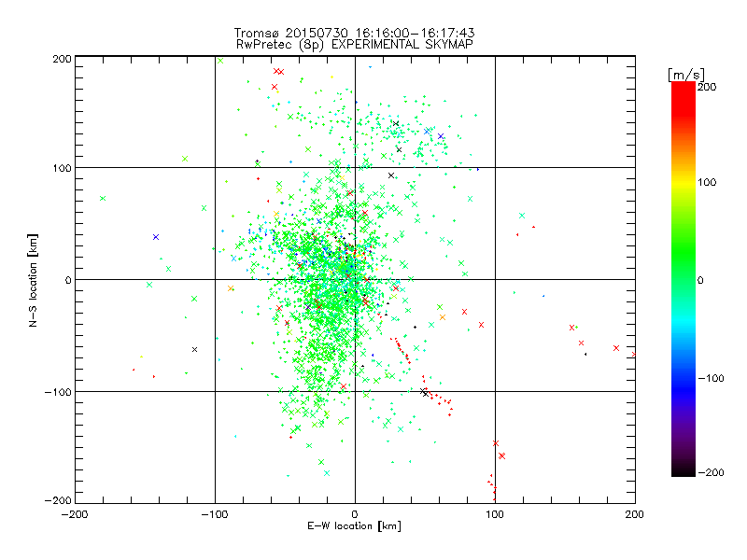Viewport: 747px width, 560px height.
Task: Click the x-axis '-200' tick label
Action: [75, 514]
